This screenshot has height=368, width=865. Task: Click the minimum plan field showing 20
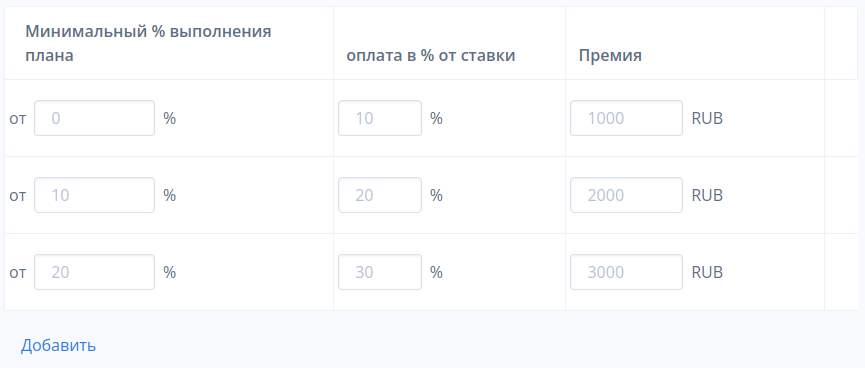[94, 272]
